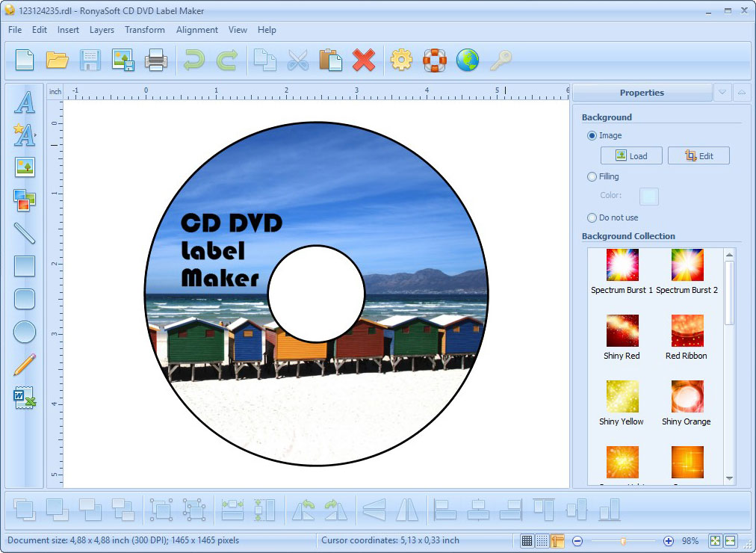Select the Rectangle shape tool

click(25, 266)
